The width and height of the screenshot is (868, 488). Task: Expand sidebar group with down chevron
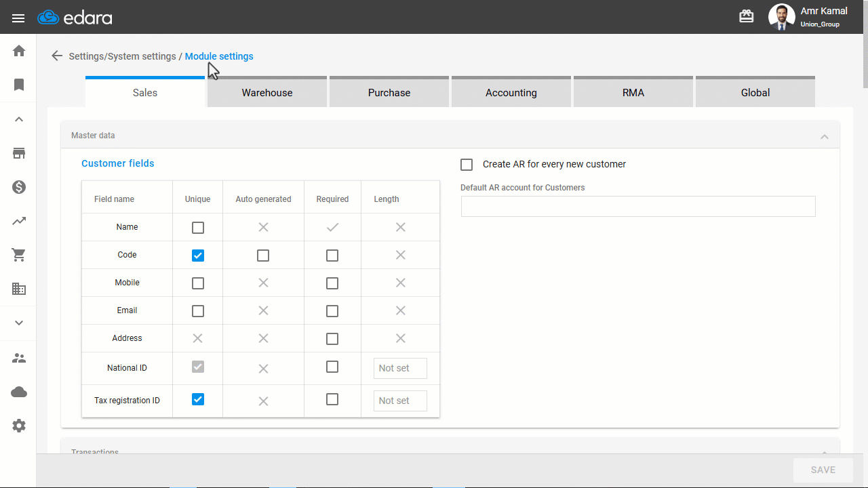[19, 323]
